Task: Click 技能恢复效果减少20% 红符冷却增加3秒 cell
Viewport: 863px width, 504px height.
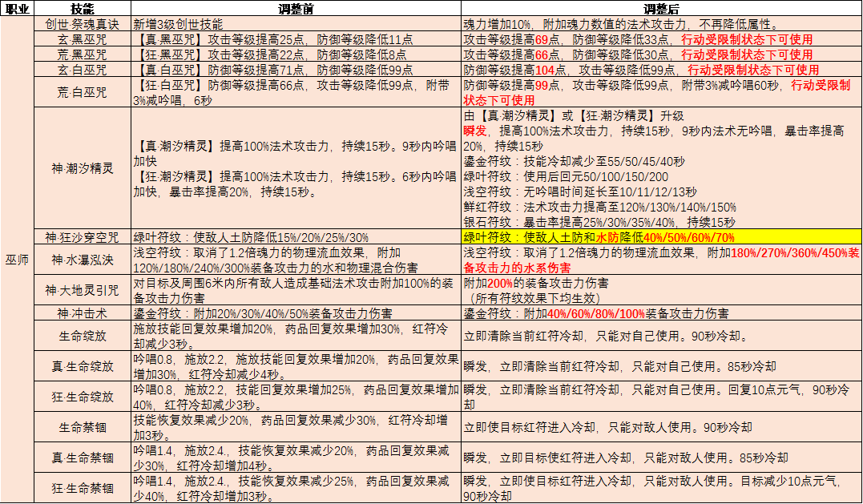Action: [296, 427]
